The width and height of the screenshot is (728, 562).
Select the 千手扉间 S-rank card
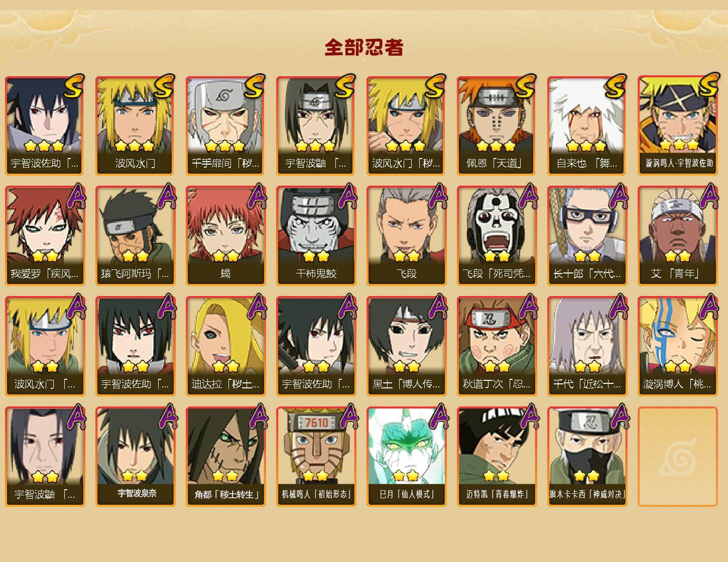[x=225, y=125]
